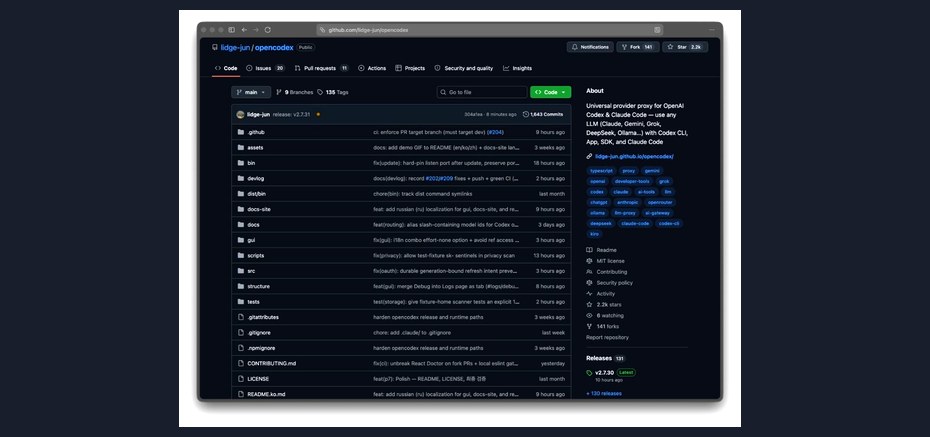Open the lidge-jun.github.io/opencodex/ website link
Image resolution: width=930 pixels, height=437 pixels.
coord(634,157)
